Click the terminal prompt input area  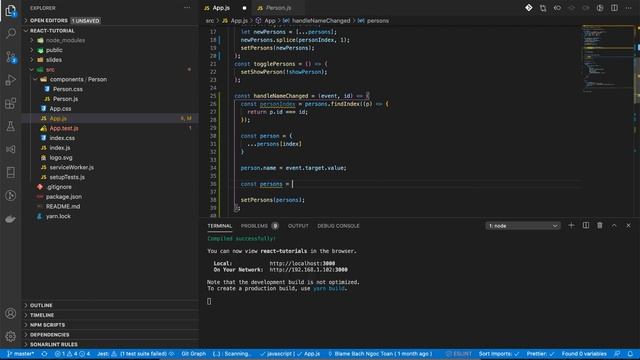209,301
